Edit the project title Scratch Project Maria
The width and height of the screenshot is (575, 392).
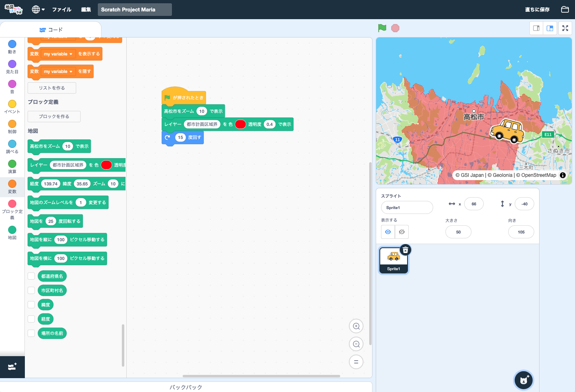point(135,9)
